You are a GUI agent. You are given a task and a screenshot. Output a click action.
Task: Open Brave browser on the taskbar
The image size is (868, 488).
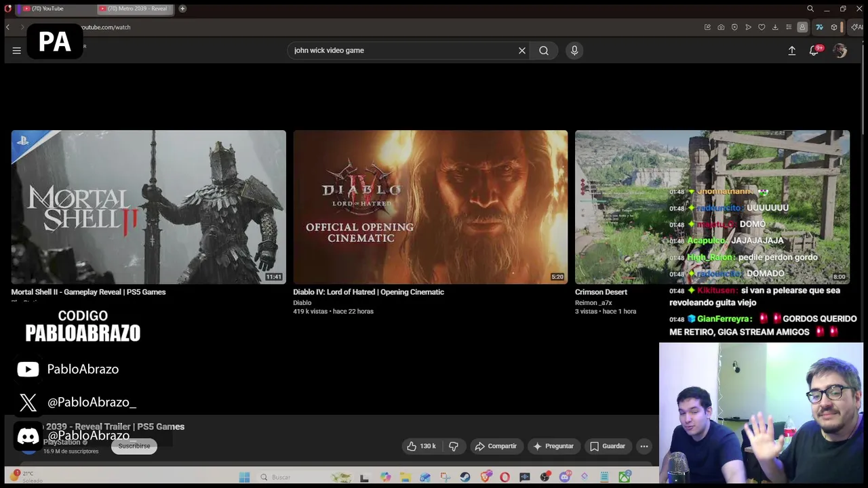click(485, 477)
